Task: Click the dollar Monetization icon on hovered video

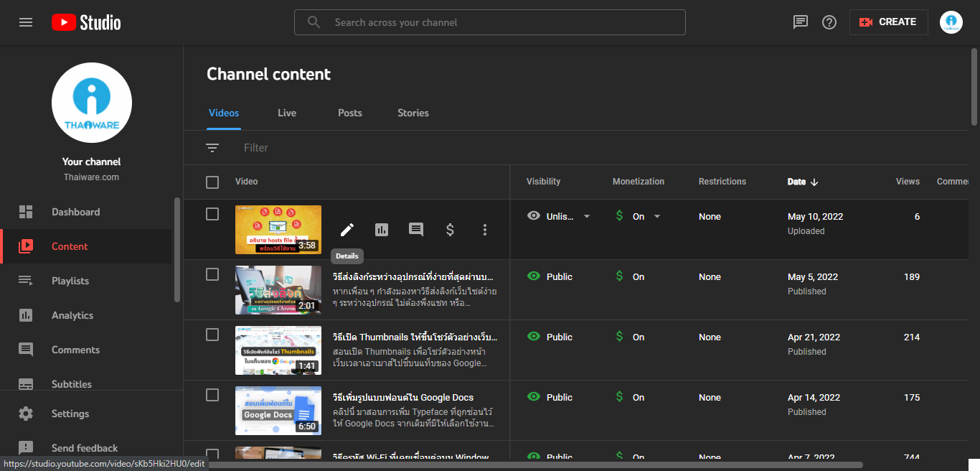Action: coord(451,230)
